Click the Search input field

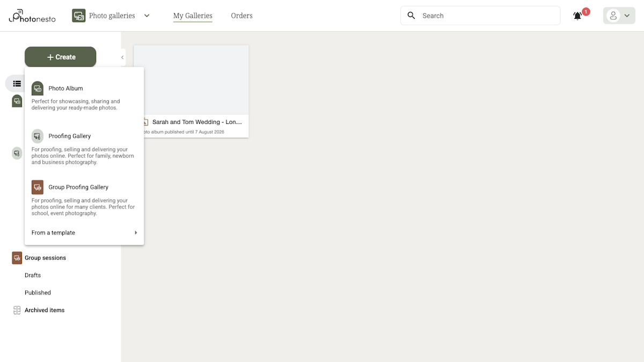(480, 16)
